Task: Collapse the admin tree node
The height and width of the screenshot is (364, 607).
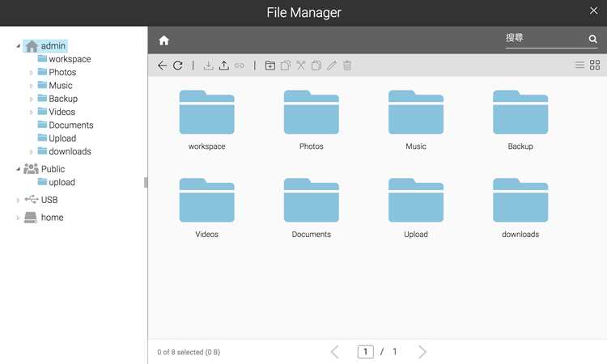Action: pyautogui.click(x=18, y=46)
